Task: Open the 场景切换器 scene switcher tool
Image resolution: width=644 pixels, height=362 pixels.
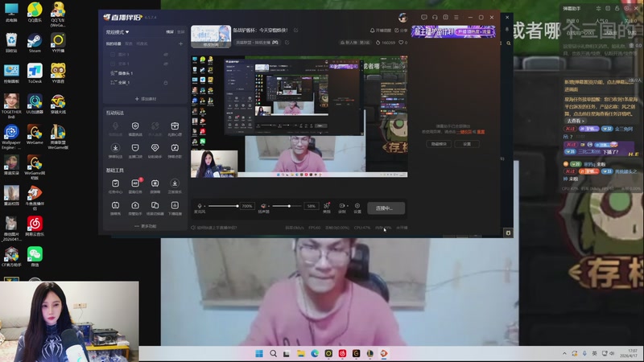Action: pyautogui.click(x=155, y=205)
